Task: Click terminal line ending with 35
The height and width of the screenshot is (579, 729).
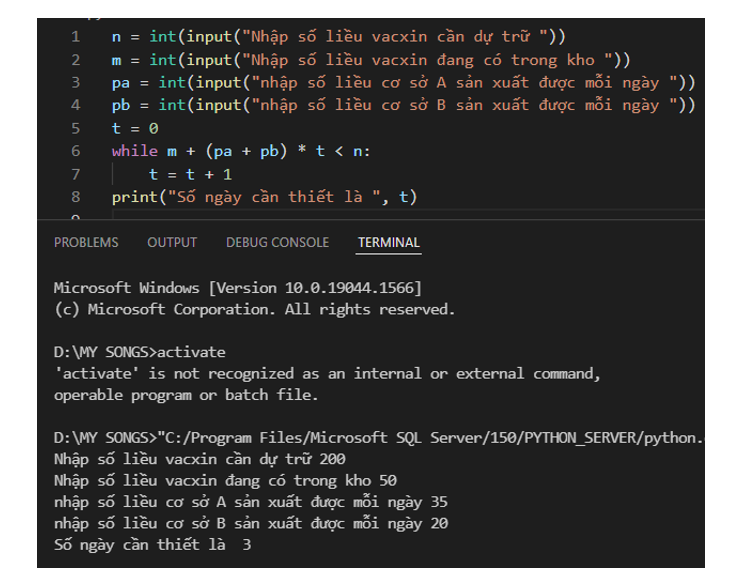Action: pyautogui.click(x=251, y=502)
